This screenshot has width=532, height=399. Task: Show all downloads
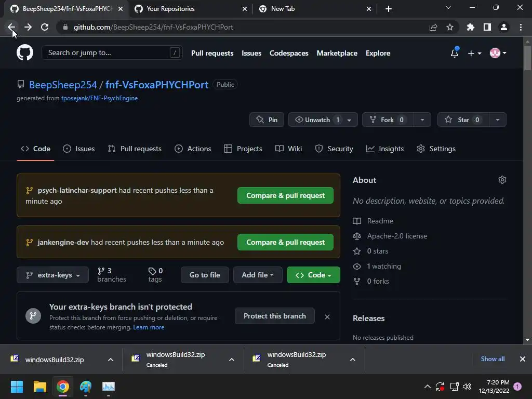[493, 359]
